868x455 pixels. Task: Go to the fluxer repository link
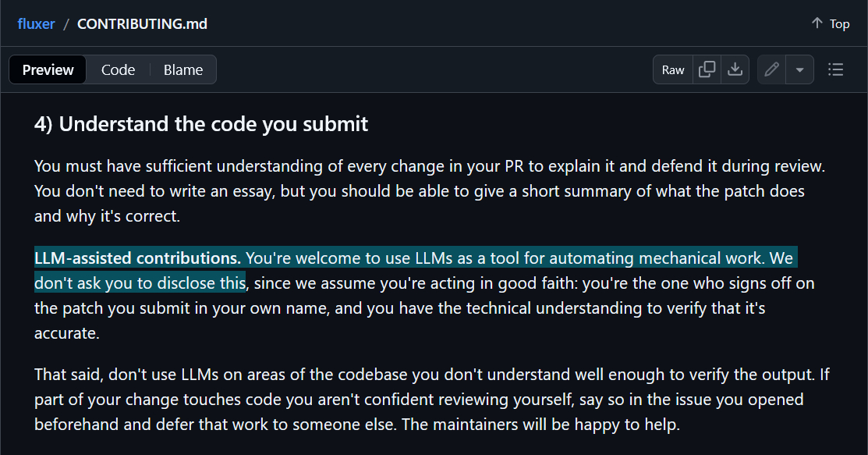coord(36,23)
